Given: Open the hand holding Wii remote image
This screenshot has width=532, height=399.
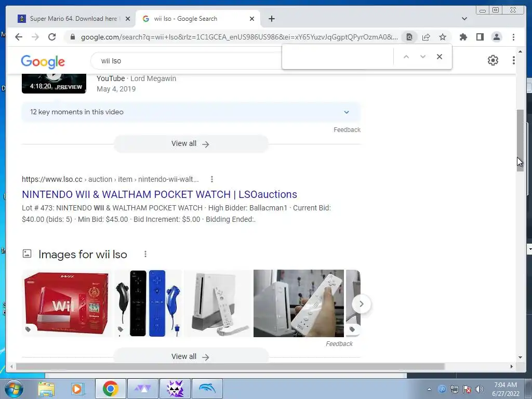Looking at the screenshot, I should click(299, 303).
